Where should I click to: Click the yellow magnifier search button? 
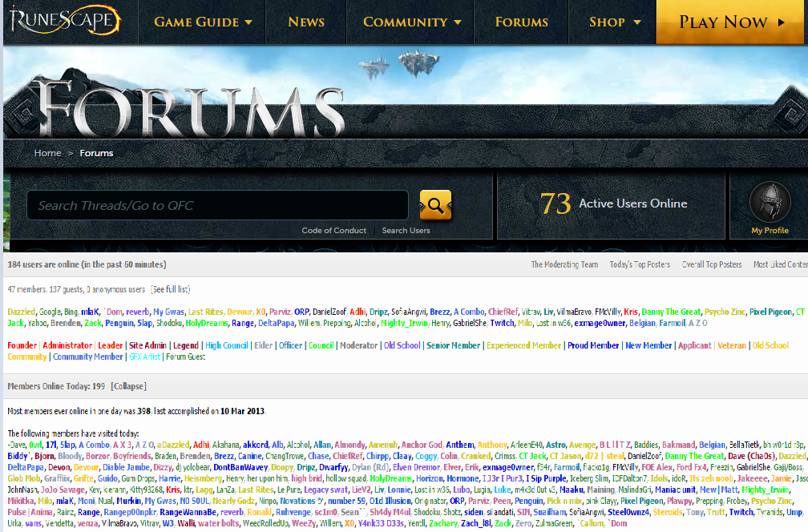point(435,205)
